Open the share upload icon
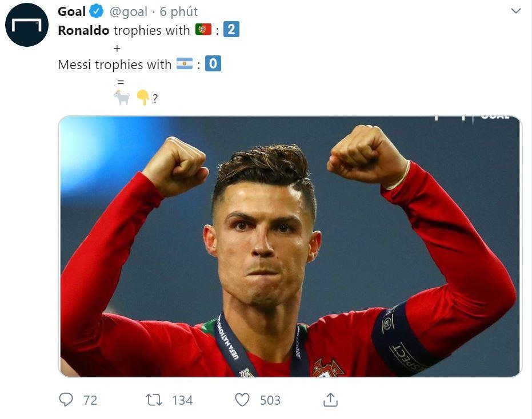Image resolution: width=532 pixels, height=419 pixels. point(330,400)
